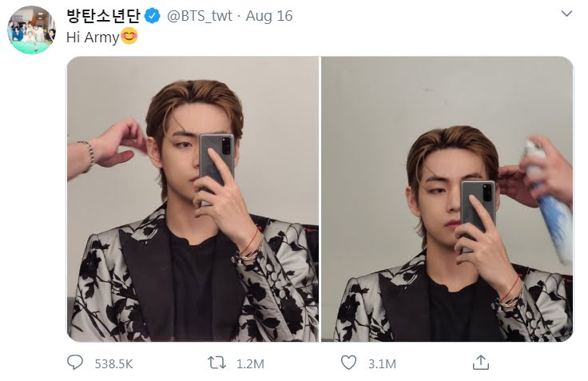Open the Aug 16 timestamp link
The width and height of the screenshot is (588, 381).
pyautogui.click(x=269, y=16)
